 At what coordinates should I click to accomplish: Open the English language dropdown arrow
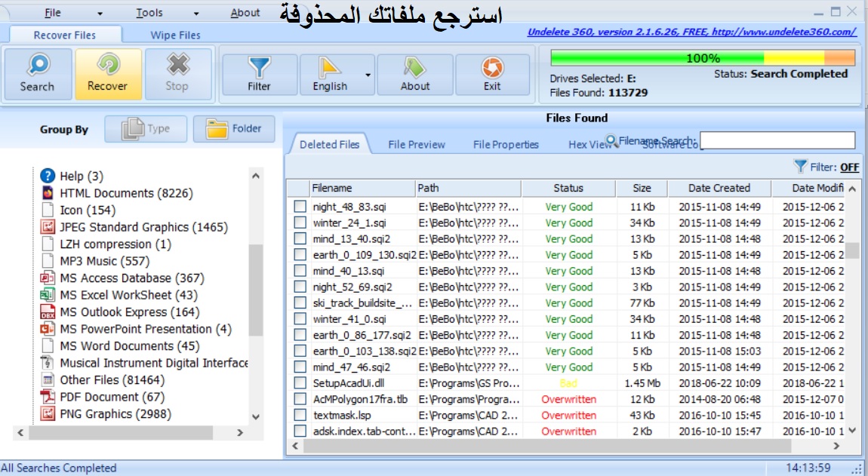[x=368, y=75]
